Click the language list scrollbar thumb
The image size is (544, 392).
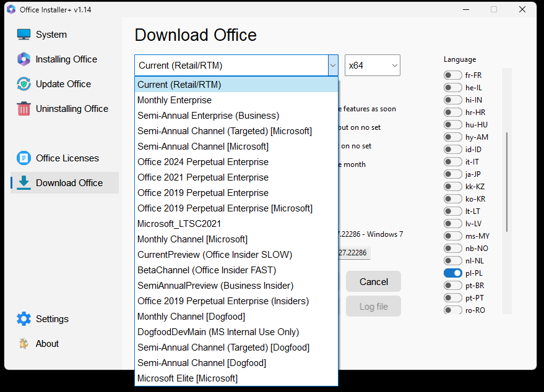pyautogui.click(x=507, y=182)
